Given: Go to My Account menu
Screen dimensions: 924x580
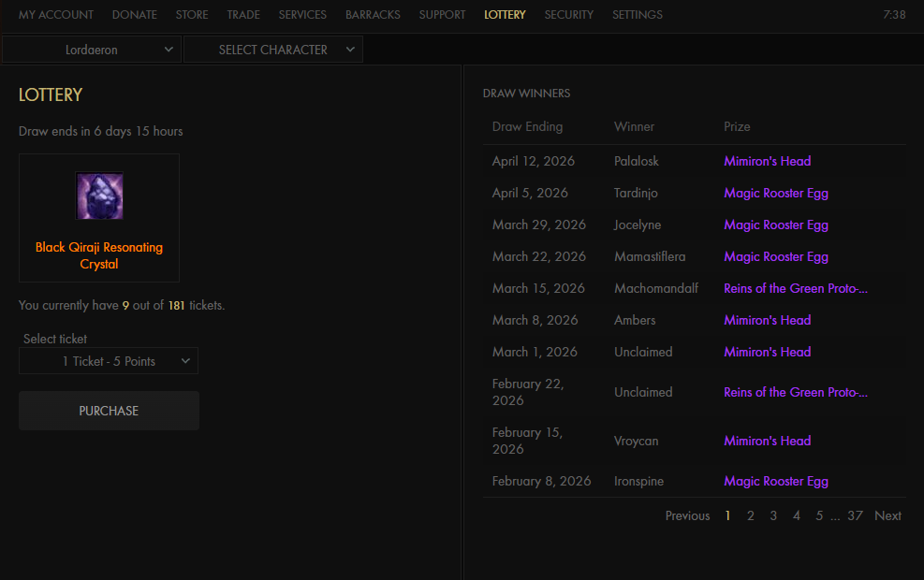Looking at the screenshot, I should pos(56,15).
